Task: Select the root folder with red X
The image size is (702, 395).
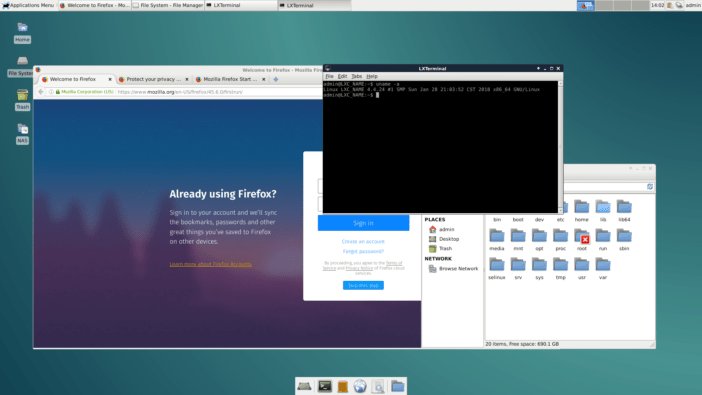Action: 582,240
